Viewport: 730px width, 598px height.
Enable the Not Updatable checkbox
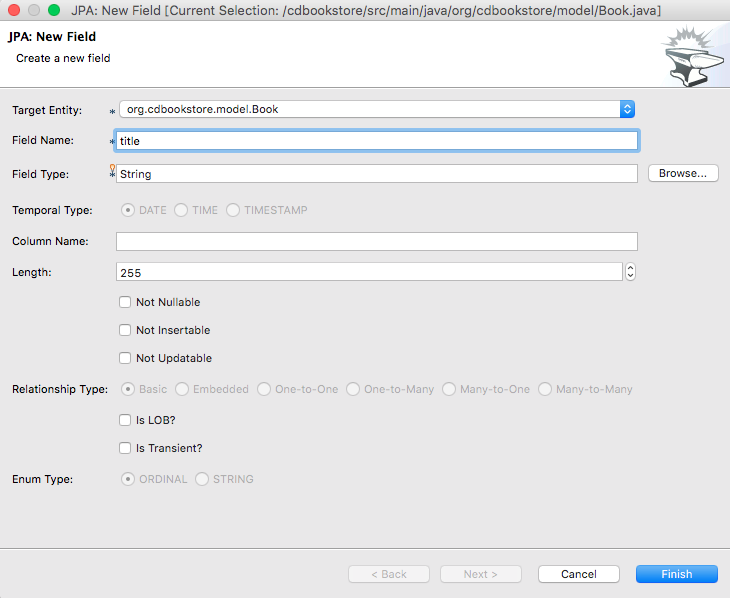pos(125,358)
